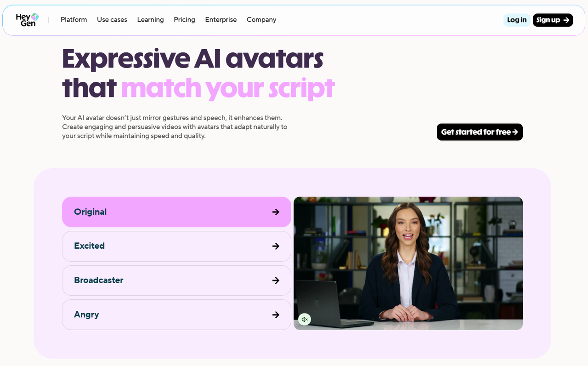
Task: Click the arrow on the Original row
Action: [x=276, y=212]
